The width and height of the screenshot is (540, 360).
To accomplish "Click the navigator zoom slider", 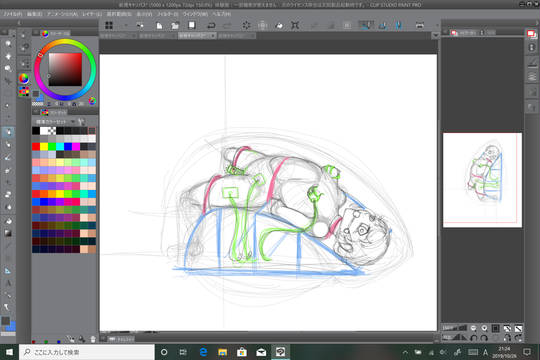I will tap(455, 328).
